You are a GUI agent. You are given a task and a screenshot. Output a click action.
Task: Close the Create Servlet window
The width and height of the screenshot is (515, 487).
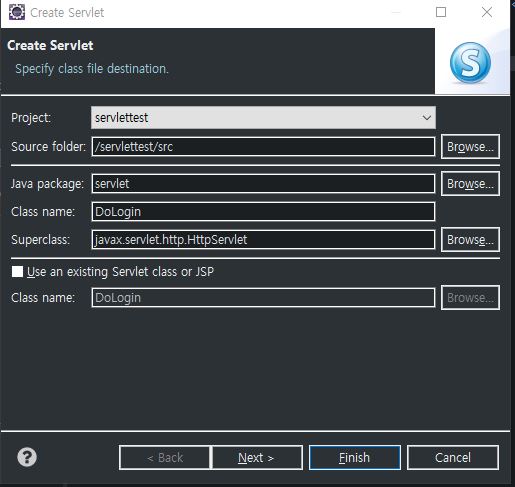click(487, 12)
